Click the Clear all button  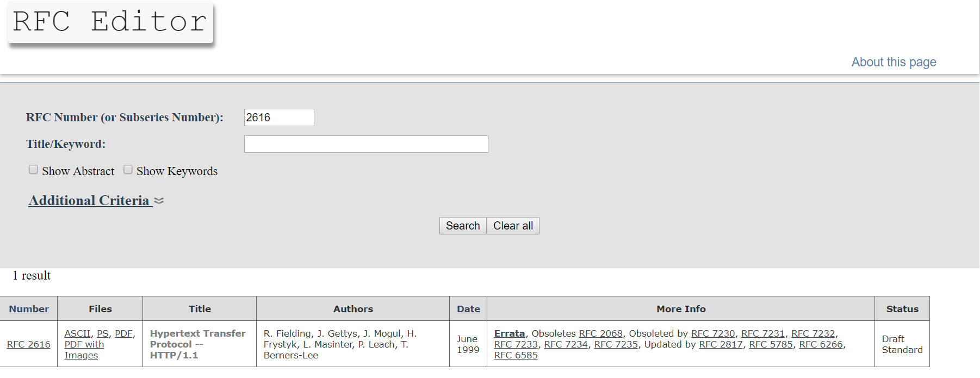[x=513, y=226]
